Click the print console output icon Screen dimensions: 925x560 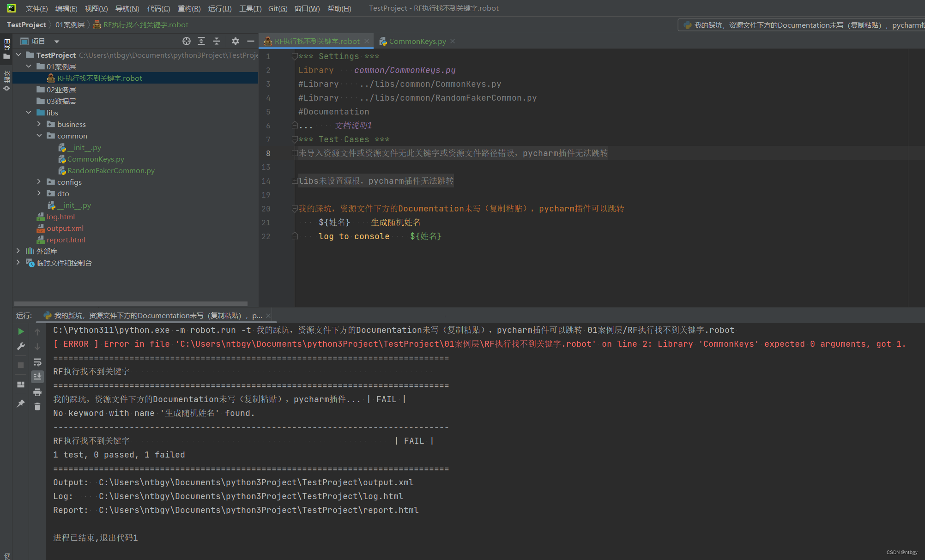pos(37,392)
